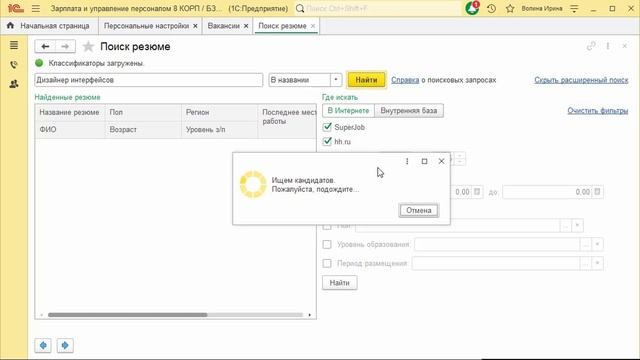640x360 pixels.
Task: Click previous page blue arrow button
Action: pos(43,345)
